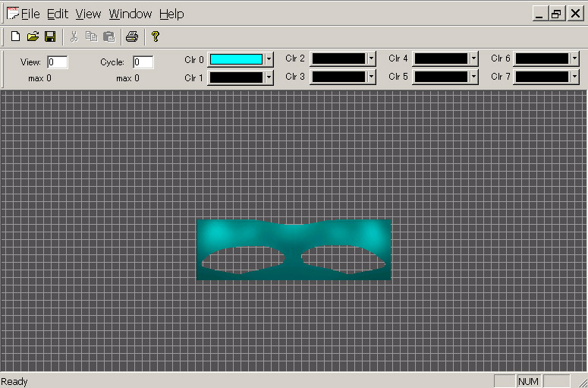Open the Clr 4 color dropdown arrow
Viewport: 588px width, 388px height.
pyautogui.click(x=473, y=58)
